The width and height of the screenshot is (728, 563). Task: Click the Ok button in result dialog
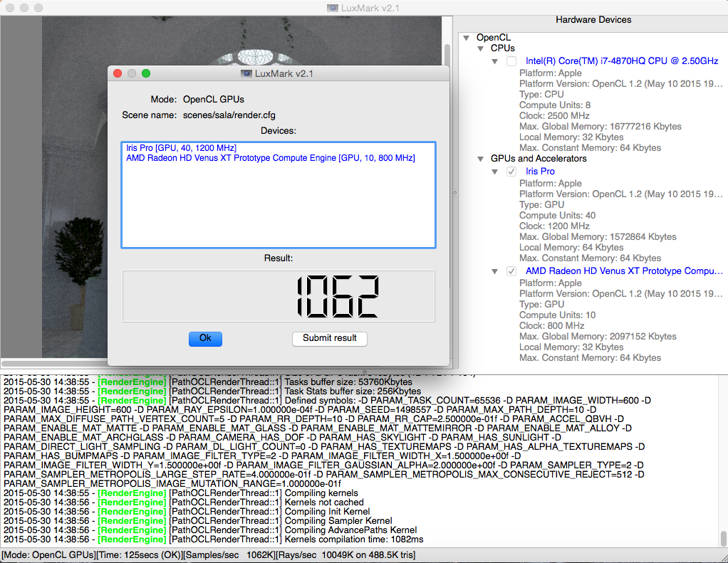pos(205,338)
